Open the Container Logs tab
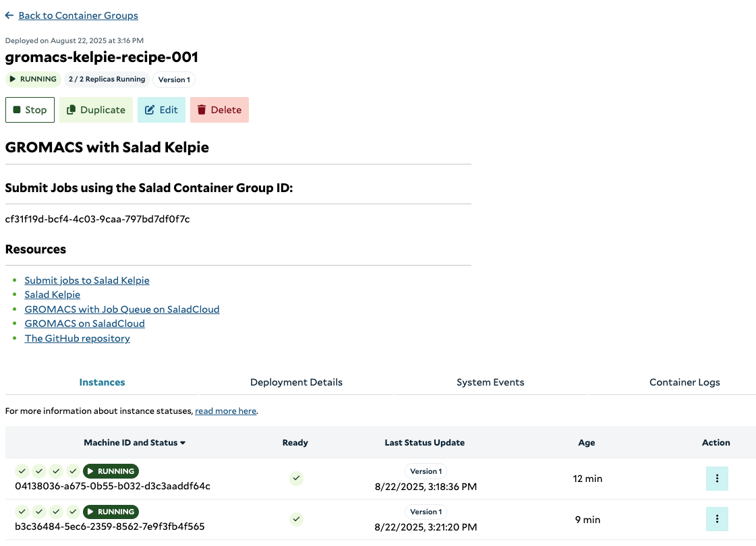756x546 pixels. [x=685, y=382]
